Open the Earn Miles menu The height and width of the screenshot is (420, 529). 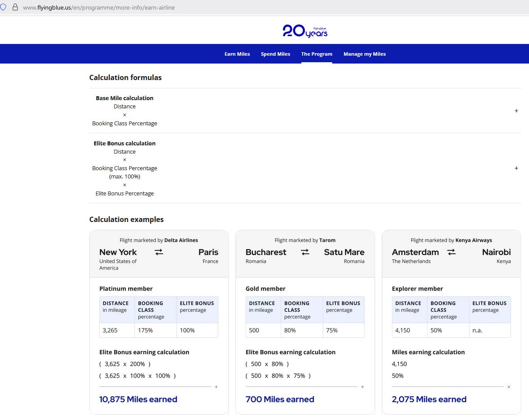click(237, 54)
